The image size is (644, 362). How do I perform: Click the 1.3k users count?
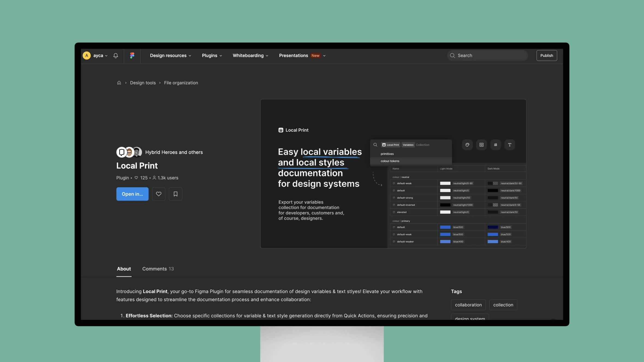[x=165, y=178]
